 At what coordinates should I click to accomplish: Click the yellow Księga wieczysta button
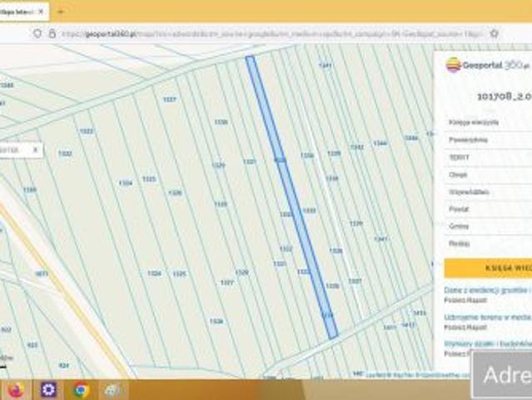coord(488,267)
